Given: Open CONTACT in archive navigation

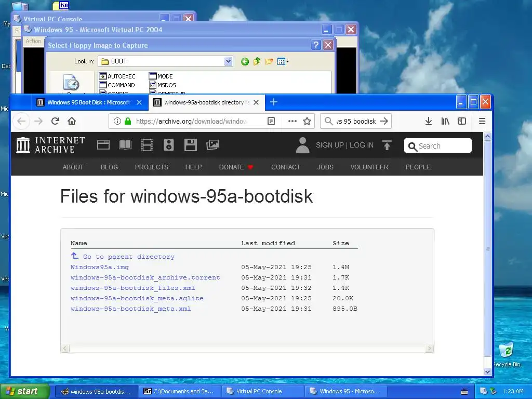Looking at the screenshot, I should (x=286, y=167).
